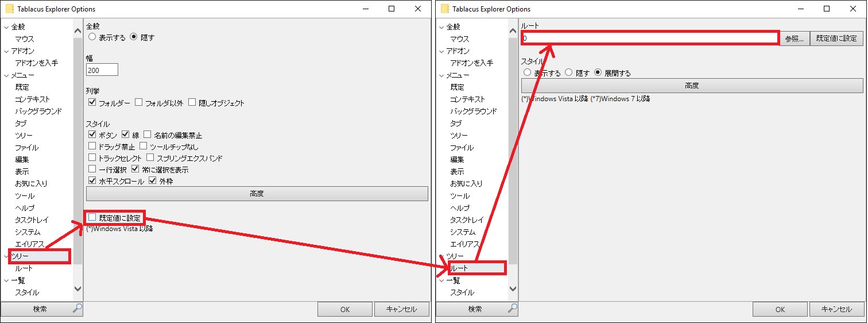Image resolution: width=868 pixels, height=323 pixels.
Task: Confirm with OK in left window
Action: pos(345,309)
